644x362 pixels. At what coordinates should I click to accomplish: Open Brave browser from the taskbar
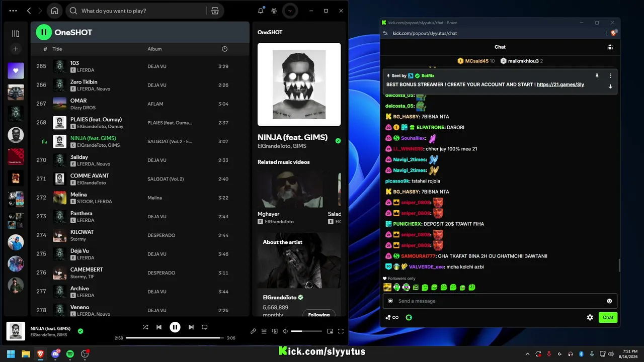pos(40,354)
